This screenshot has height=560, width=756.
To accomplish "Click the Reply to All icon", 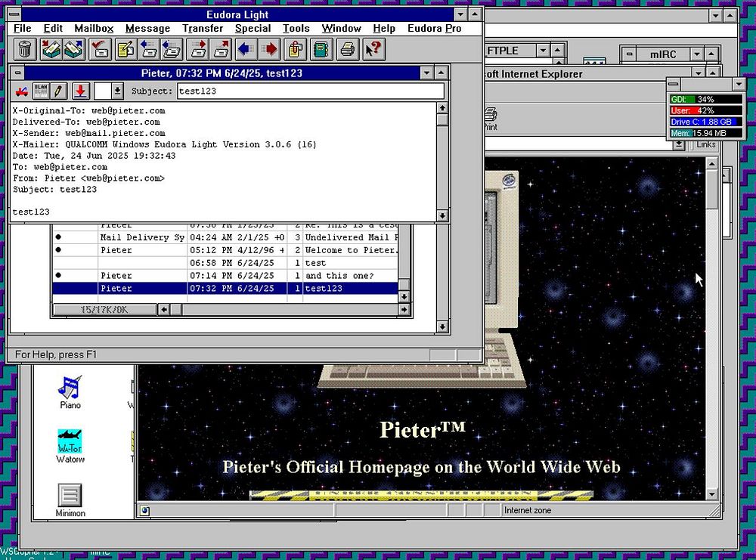I will click(172, 49).
